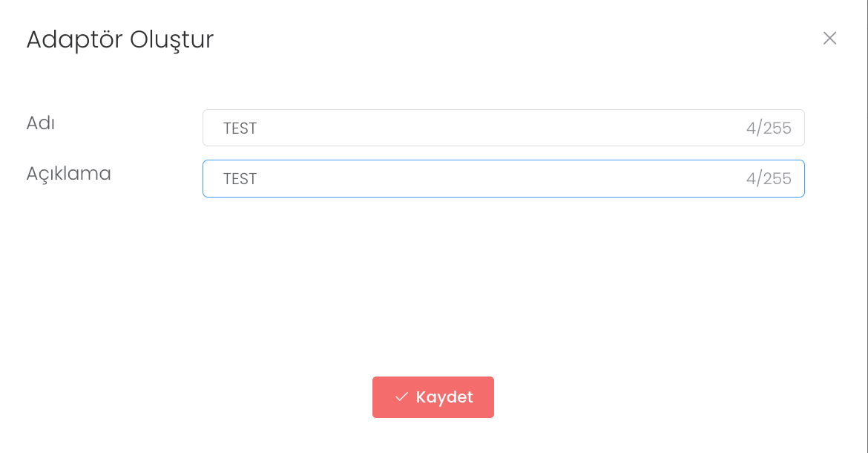Click the slash in Adı character counter
This screenshot has height=453, width=868.
click(759, 128)
